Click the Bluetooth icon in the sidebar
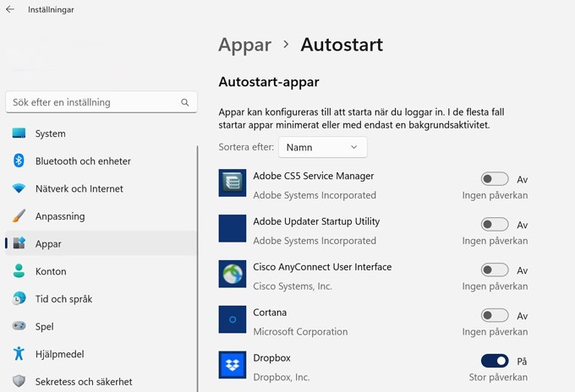575x392 pixels. (x=19, y=161)
